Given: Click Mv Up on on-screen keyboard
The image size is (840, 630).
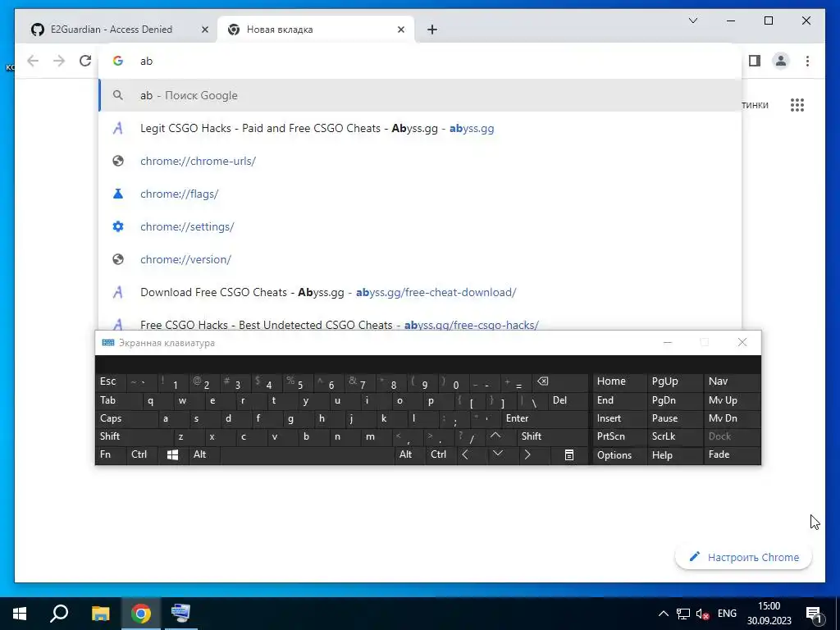Looking at the screenshot, I should tap(731, 400).
